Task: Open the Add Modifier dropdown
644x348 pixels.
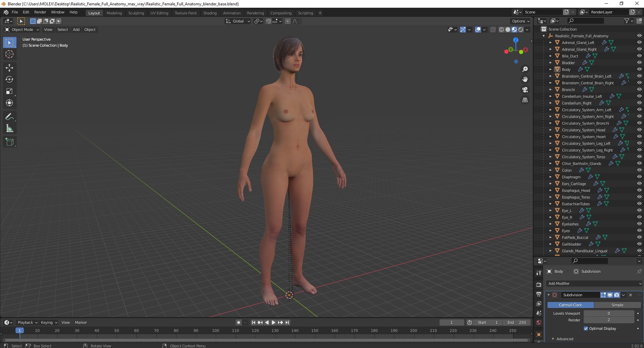Action: coord(594,284)
